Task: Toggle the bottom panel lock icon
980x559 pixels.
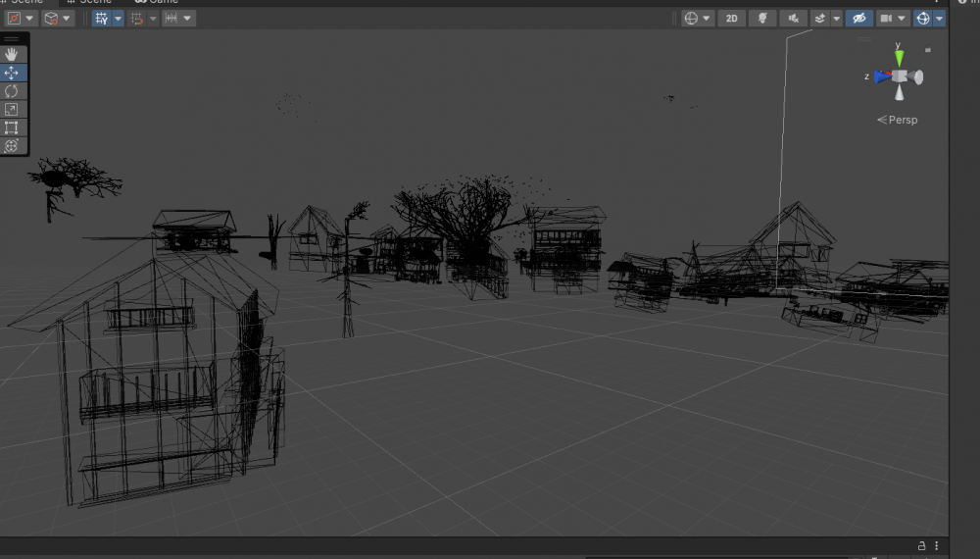Action: click(921, 546)
